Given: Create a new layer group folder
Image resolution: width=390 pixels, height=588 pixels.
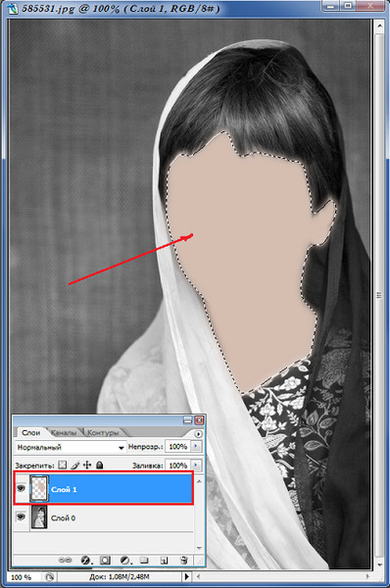Looking at the screenshot, I should pos(144,561).
